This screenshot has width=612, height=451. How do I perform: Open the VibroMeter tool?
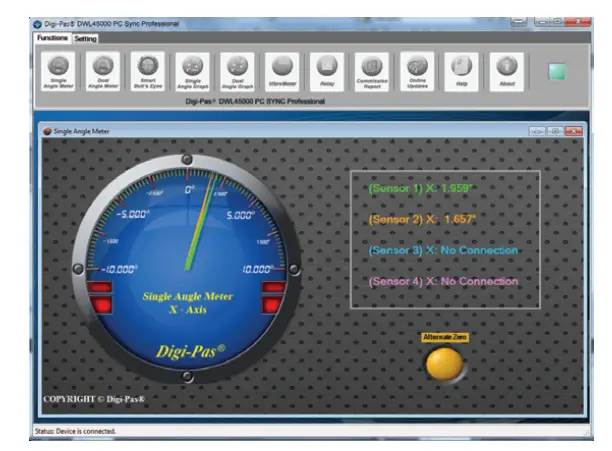pos(282,72)
